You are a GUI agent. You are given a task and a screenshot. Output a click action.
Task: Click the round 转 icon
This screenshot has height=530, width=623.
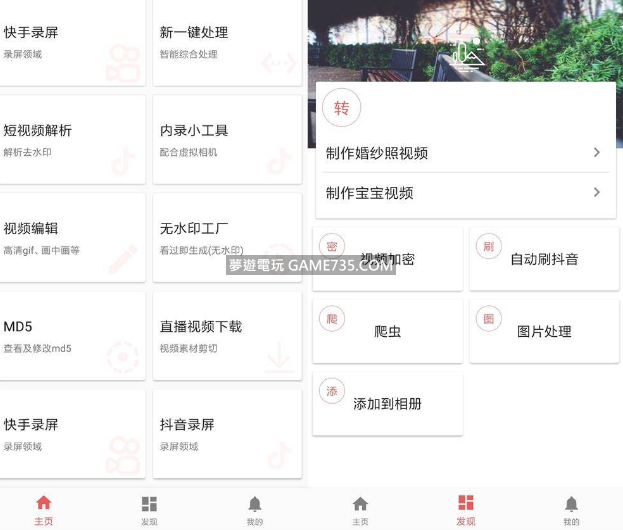click(x=341, y=108)
